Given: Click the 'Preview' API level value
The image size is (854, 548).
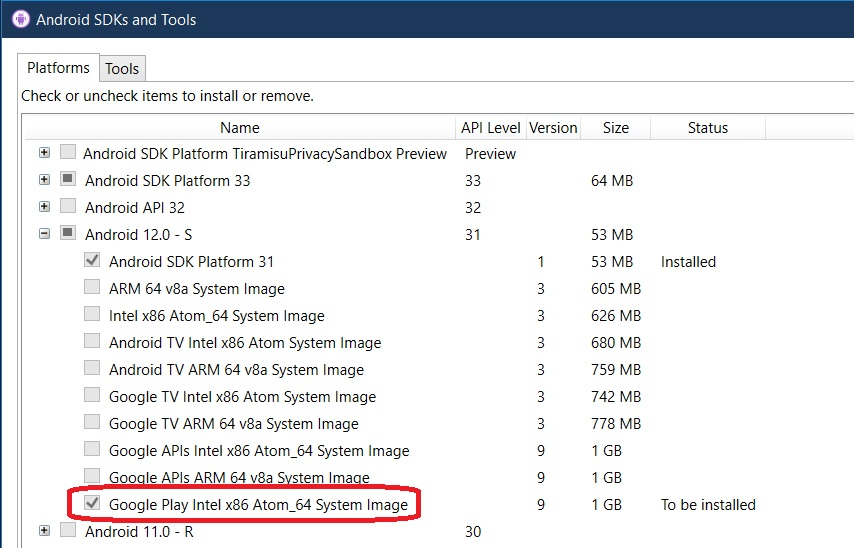Looking at the screenshot, I should click(x=490, y=154).
